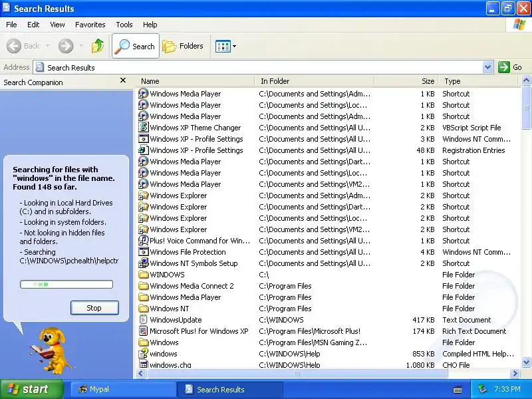Viewport: 532px width, 399px height.
Task: Open the Views dropdown arrow
Action: [x=235, y=46]
